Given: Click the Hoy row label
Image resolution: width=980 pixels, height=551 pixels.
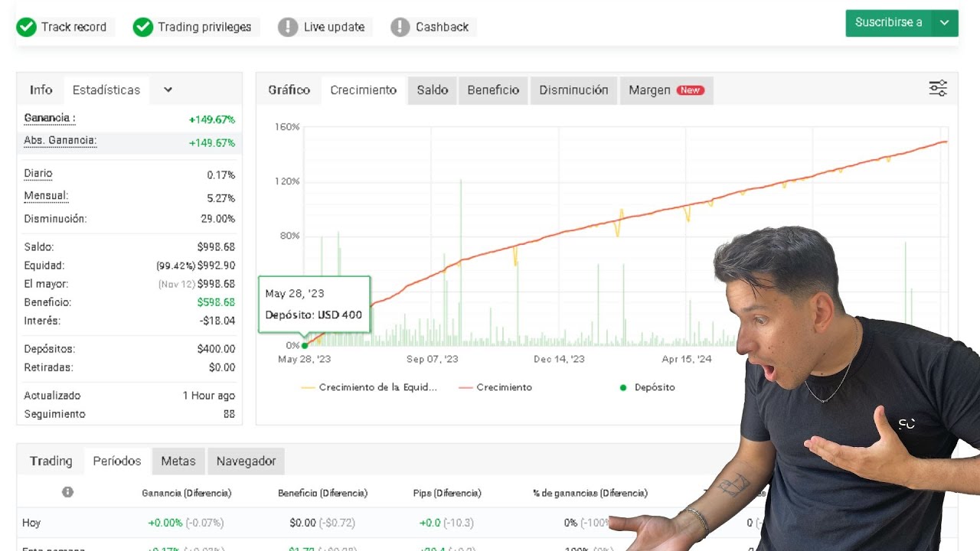Looking at the screenshot, I should pos(31,523).
